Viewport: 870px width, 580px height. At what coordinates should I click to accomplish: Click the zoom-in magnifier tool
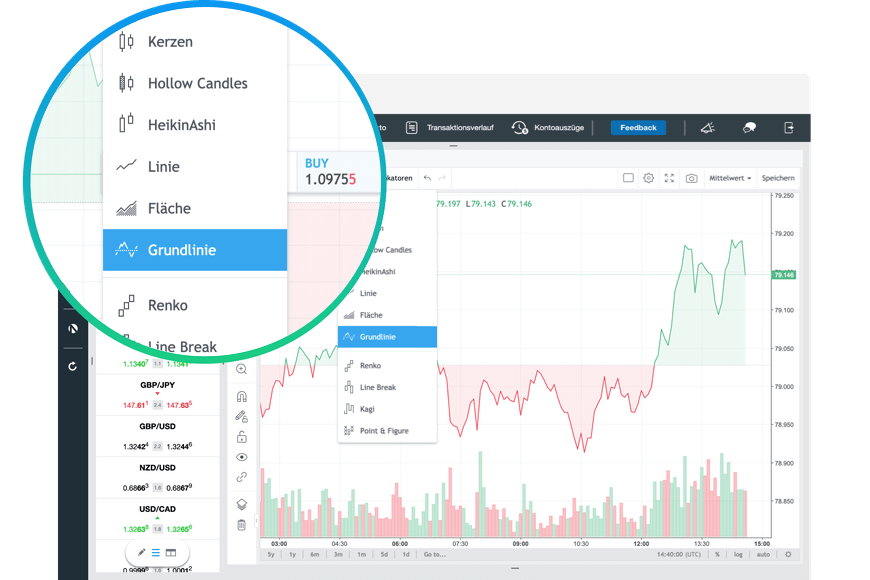(x=241, y=369)
